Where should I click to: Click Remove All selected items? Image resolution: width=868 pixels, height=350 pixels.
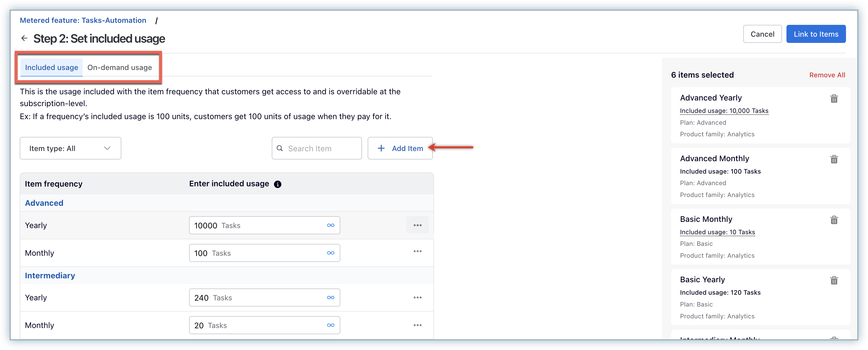827,75
